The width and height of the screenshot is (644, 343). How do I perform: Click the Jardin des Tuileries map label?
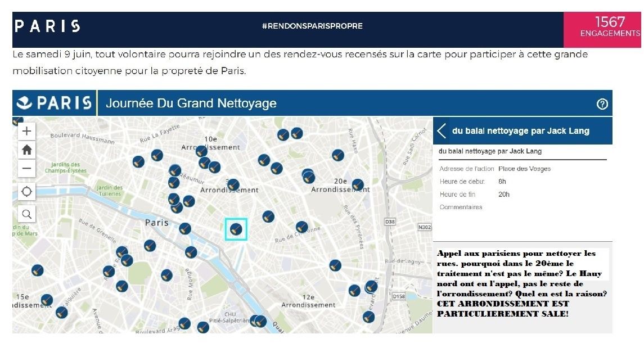click(110, 191)
